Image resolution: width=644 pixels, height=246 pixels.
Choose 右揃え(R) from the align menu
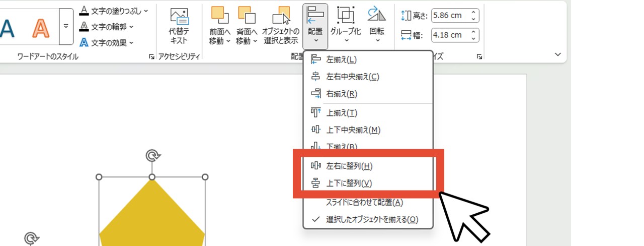tap(368, 94)
